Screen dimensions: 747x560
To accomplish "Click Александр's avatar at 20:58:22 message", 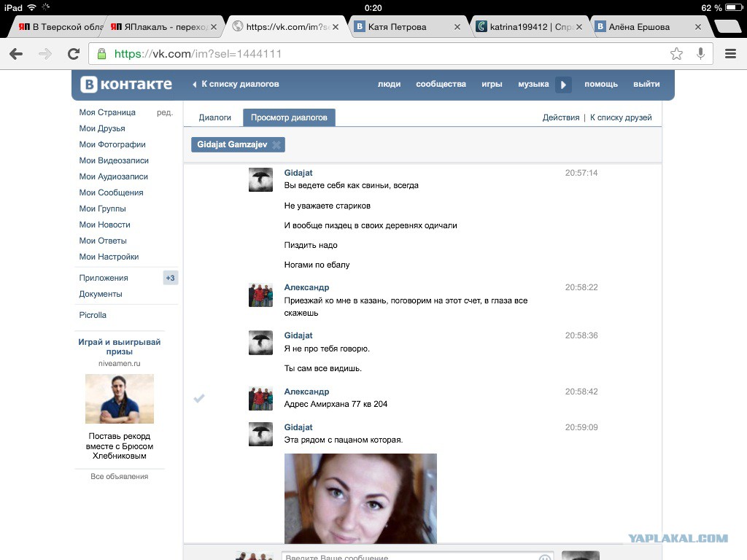I will [260, 295].
